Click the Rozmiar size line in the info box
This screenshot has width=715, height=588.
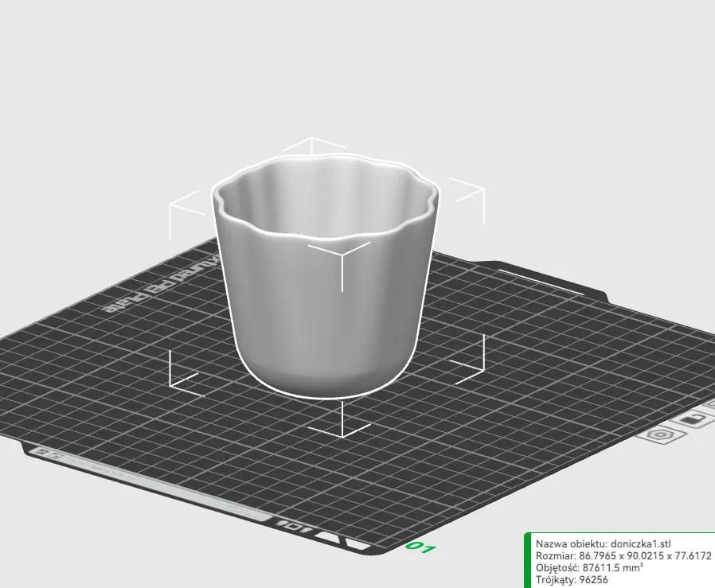[x=623, y=555]
